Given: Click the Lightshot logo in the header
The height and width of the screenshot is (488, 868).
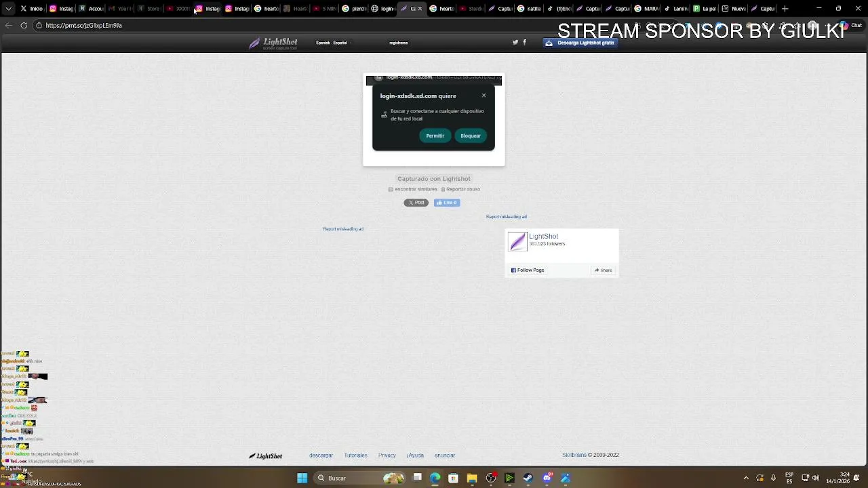Looking at the screenshot, I should point(273,43).
